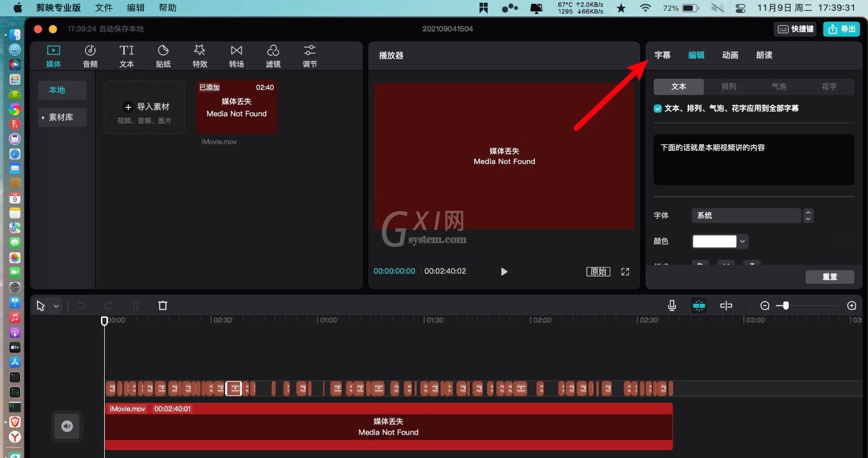Screen dimensions: 868x458
Task: Open the 特效 effects panel
Action: coord(200,56)
